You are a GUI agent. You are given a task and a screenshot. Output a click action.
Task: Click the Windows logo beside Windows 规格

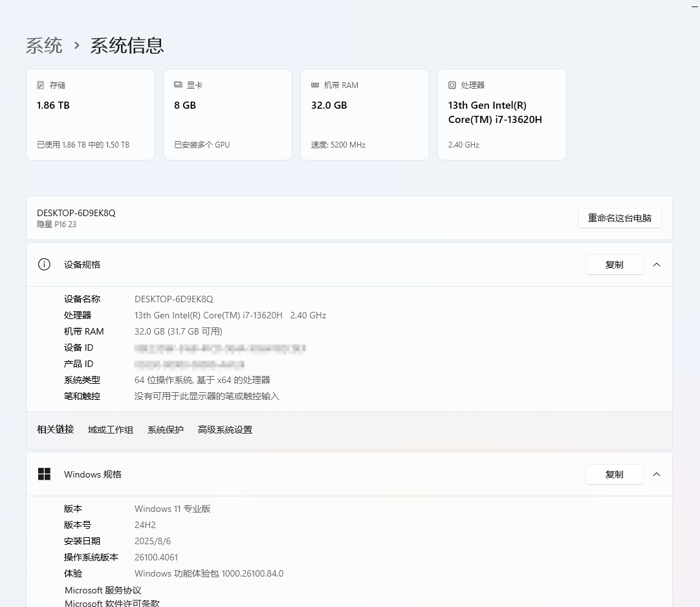coord(44,474)
